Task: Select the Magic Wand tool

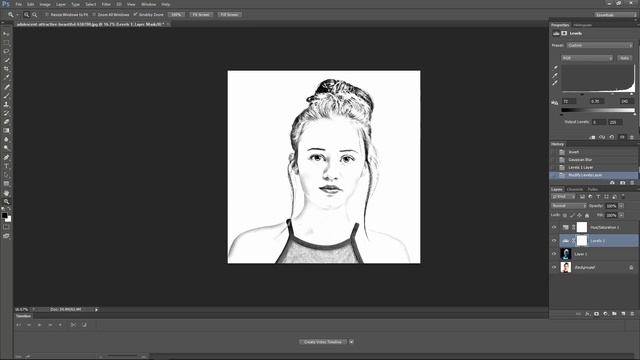Action: 6,60
